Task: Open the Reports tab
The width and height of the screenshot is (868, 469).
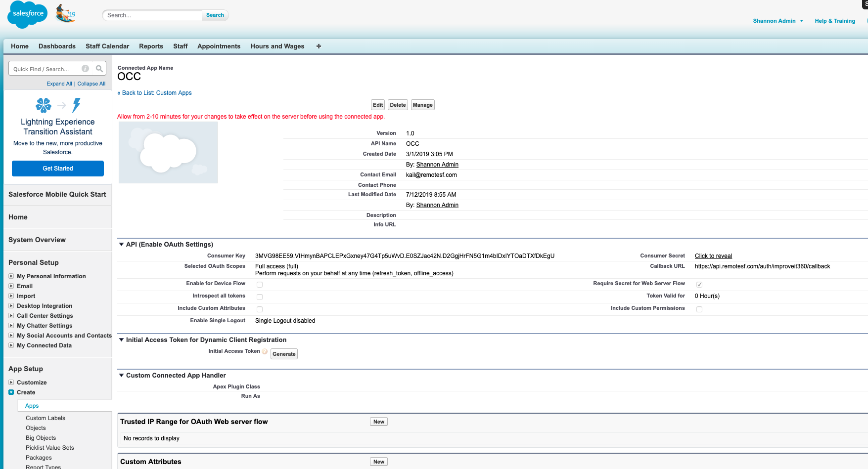Action: [x=151, y=46]
